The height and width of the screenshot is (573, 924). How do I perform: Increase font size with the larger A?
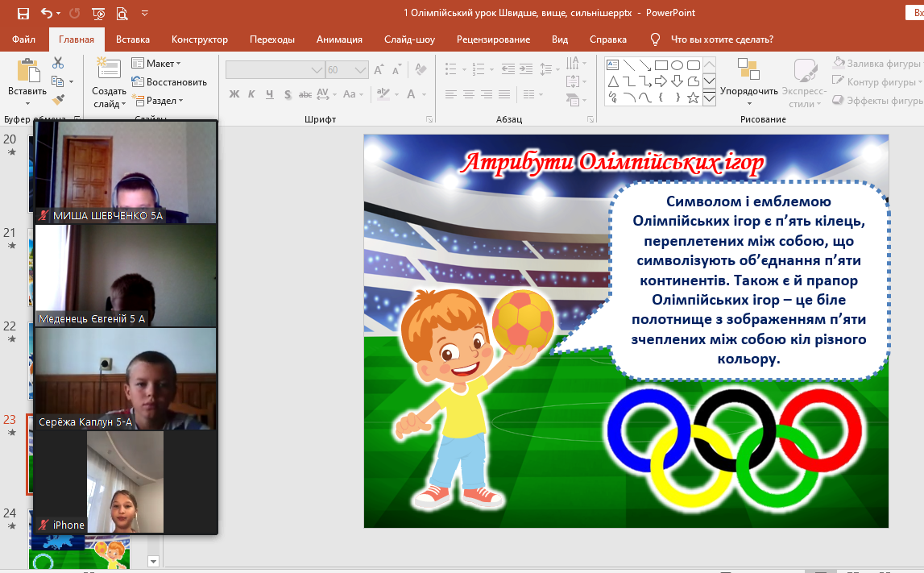click(x=379, y=70)
